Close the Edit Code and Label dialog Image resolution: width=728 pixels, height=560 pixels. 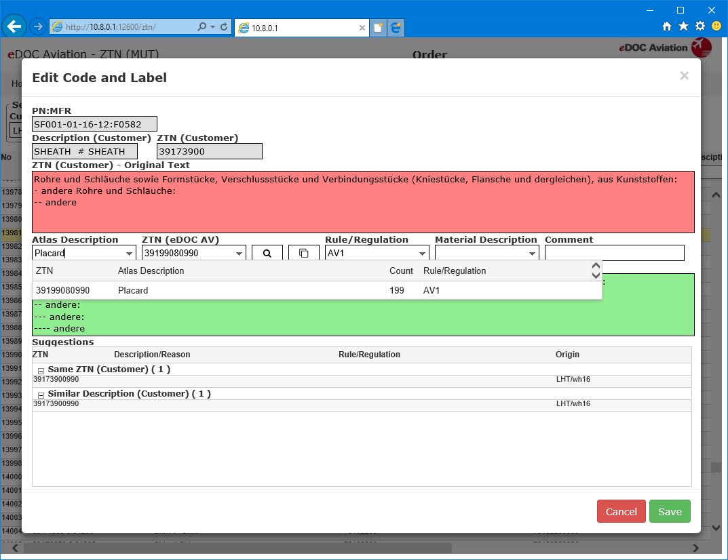pyautogui.click(x=684, y=76)
